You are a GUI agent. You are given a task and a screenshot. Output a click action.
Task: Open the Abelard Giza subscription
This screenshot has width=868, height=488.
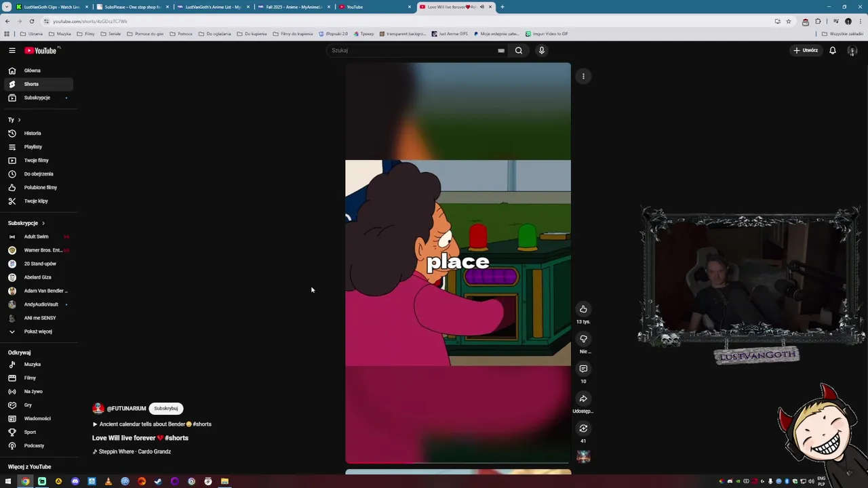pyautogui.click(x=38, y=277)
